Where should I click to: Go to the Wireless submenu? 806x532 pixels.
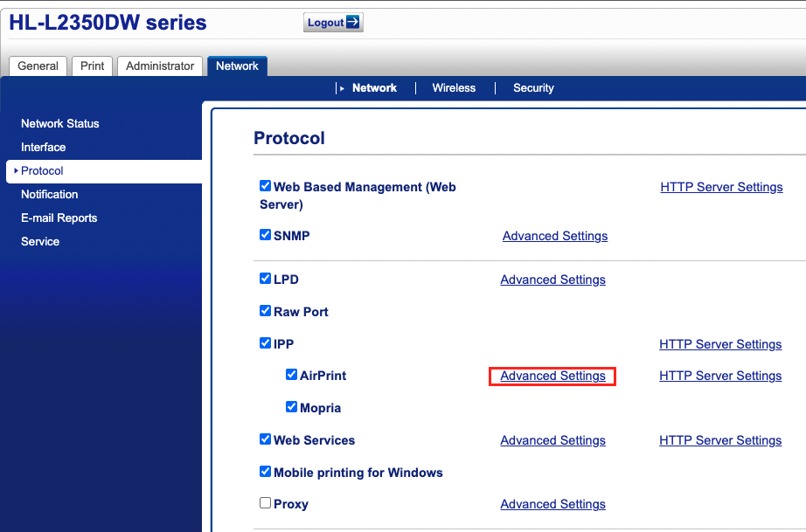(x=454, y=88)
